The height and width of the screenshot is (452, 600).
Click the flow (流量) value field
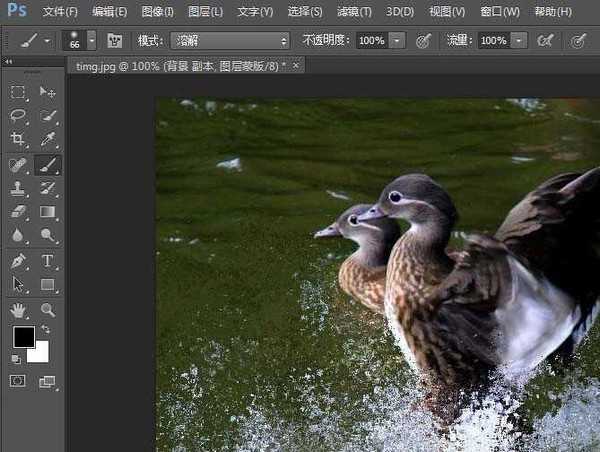(x=492, y=41)
